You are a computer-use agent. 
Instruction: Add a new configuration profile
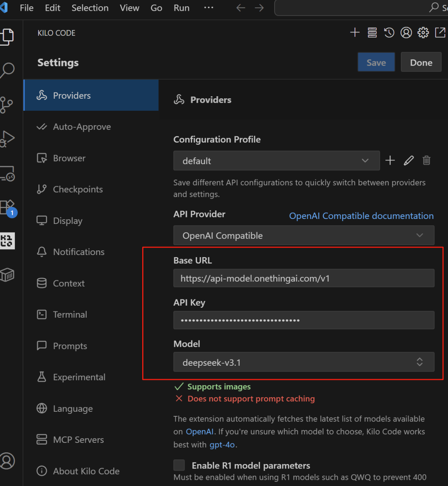[390, 161]
